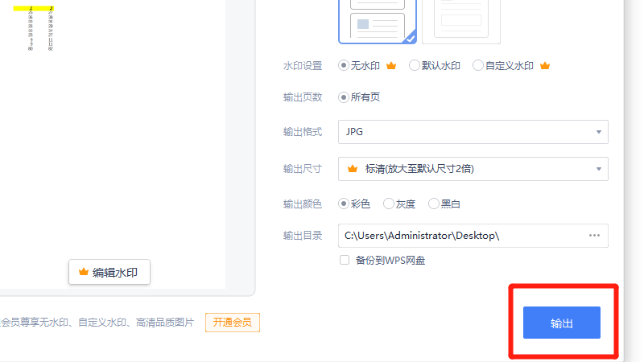Open the 编辑水印 watermark editor

click(109, 273)
